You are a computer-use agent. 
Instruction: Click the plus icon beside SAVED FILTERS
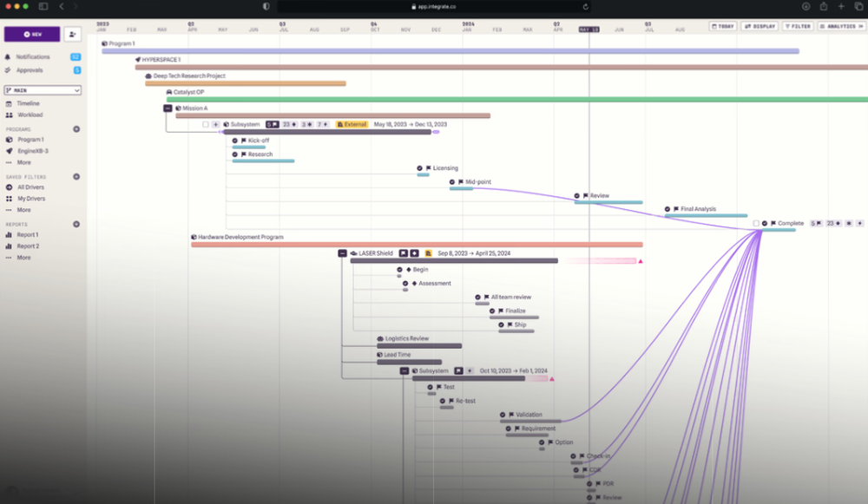[x=76, y=174]
